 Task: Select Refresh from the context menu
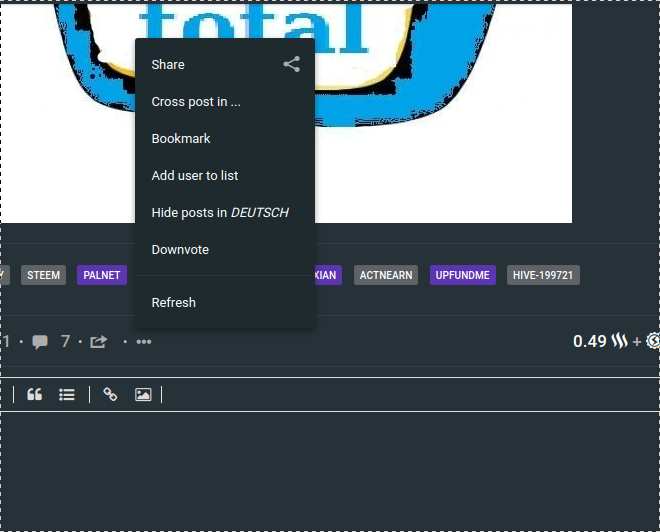[x=173, y=302]
